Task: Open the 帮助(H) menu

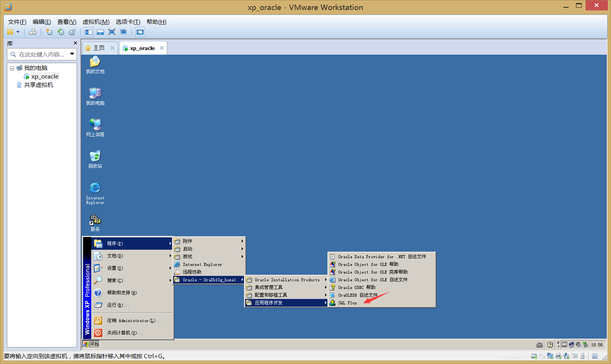Action: click(x=157, y=22)
